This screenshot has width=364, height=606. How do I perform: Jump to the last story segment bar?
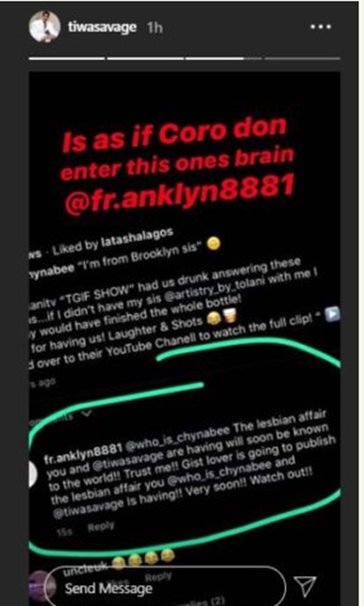(x=303, y=59)
